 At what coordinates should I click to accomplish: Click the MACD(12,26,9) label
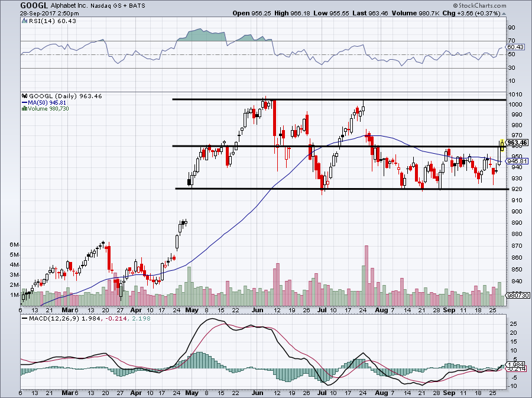(x=54, y=319)
